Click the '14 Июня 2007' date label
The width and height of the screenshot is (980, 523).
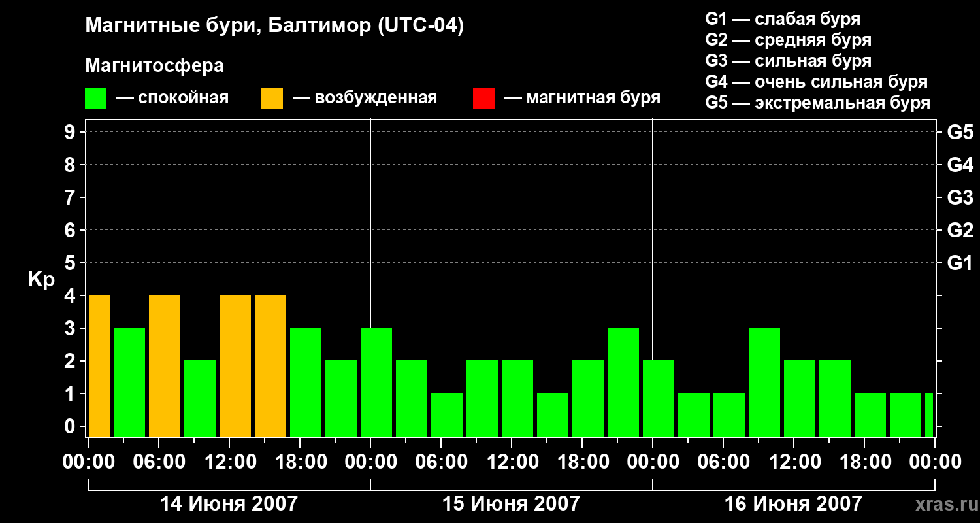pos(229,503)
